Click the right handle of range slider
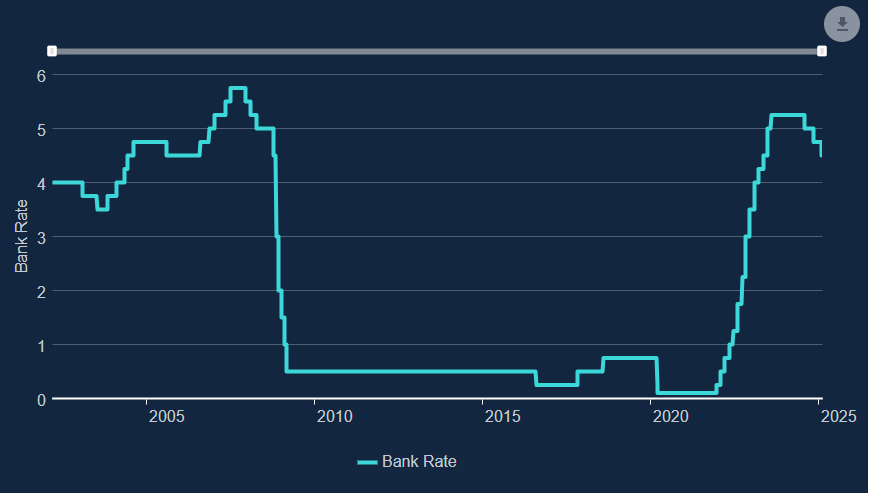This screenshot has width=869, height=493. point(821,51)
